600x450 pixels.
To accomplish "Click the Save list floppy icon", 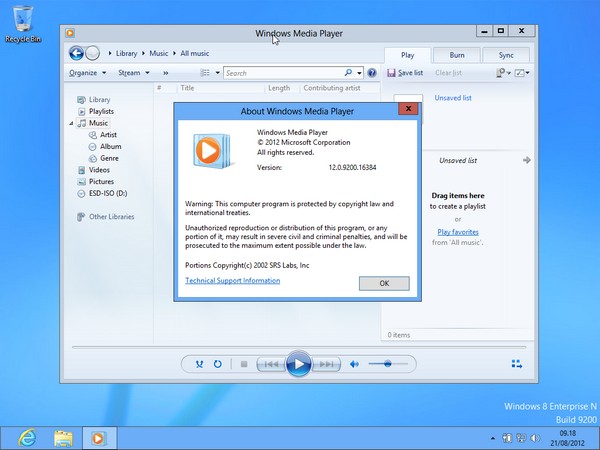I will coord(391,73).
